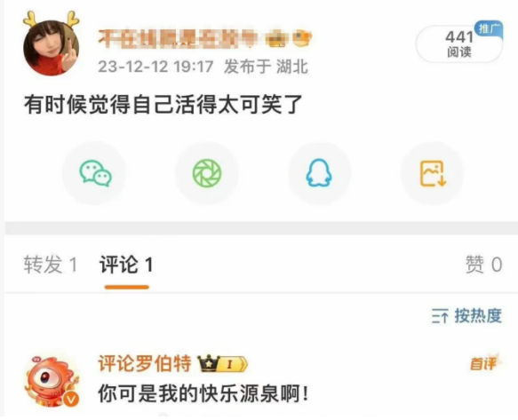Share to Moments using green shutter icon

(x=207, y=173)
